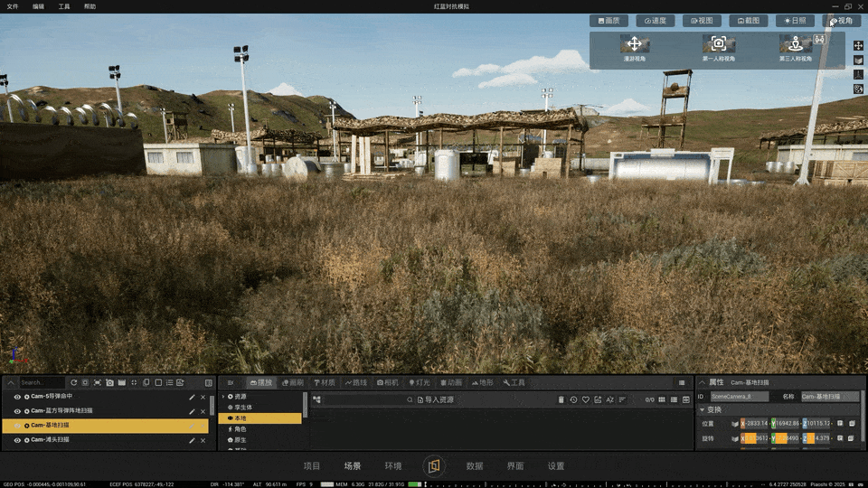Select the 第三人称视角 third-person view icon
The height and width of the screenshot is (488, 868).
pyautogui.click(x=796, y=43)
